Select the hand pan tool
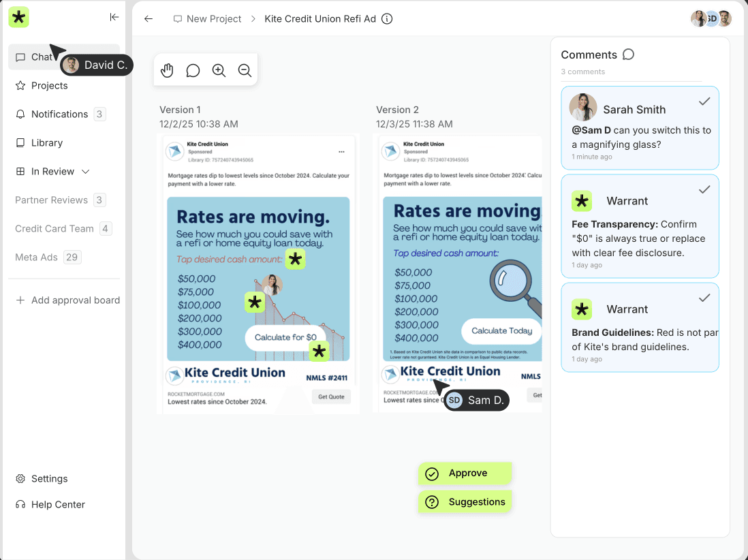Screen dimensions: 748x560 167,70
